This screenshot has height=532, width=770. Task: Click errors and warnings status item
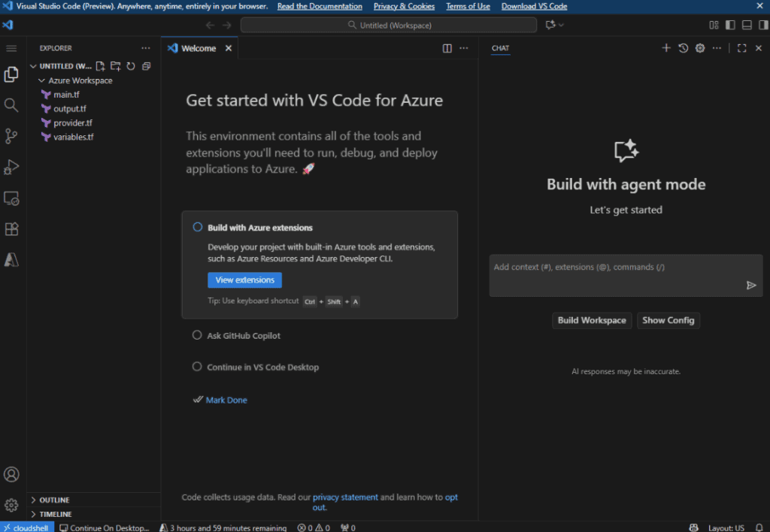click(x=314, y=527)
